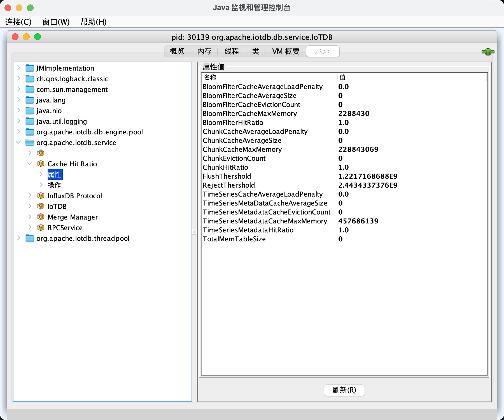Image resolution: width=504 pixels, height=420 pixels.
Task: Click the IoTDB MBean bean icon
Action: pyautogui.click(x=41, y=206)
